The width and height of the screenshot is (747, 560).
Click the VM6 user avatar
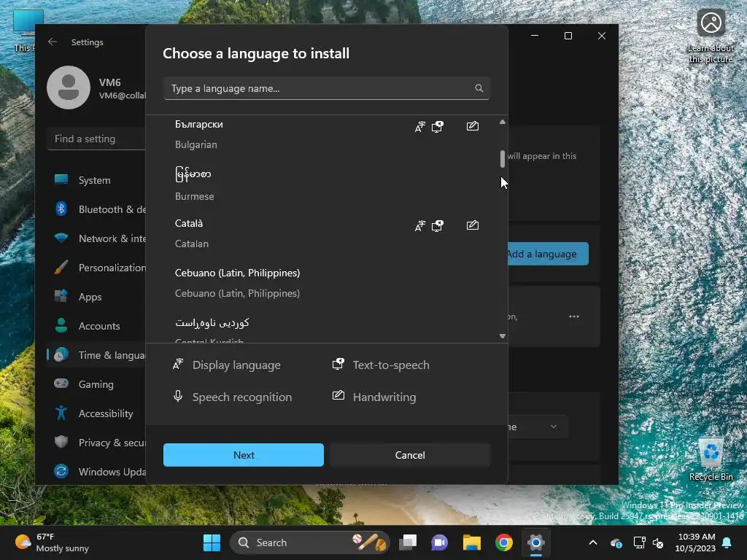click(69, 87)
